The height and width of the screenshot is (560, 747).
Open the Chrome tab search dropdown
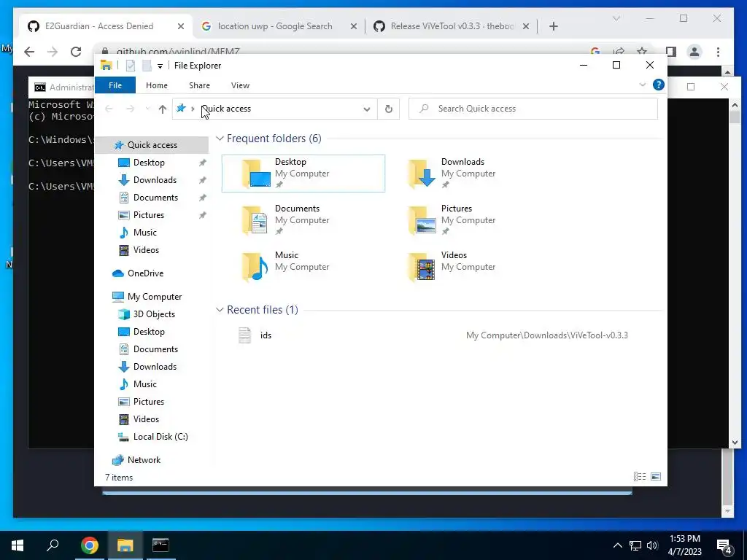click(616, 18)
